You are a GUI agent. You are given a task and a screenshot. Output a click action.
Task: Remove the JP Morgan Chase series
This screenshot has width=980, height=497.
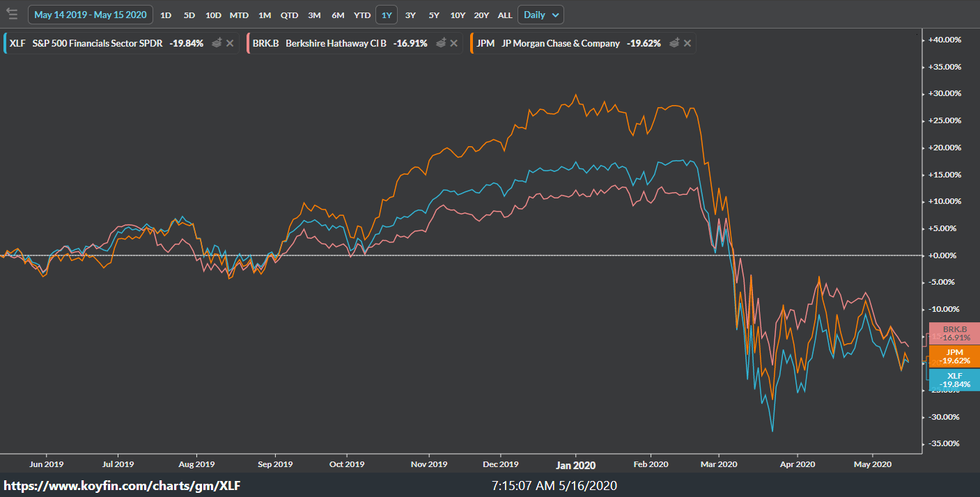coord(687,42)
